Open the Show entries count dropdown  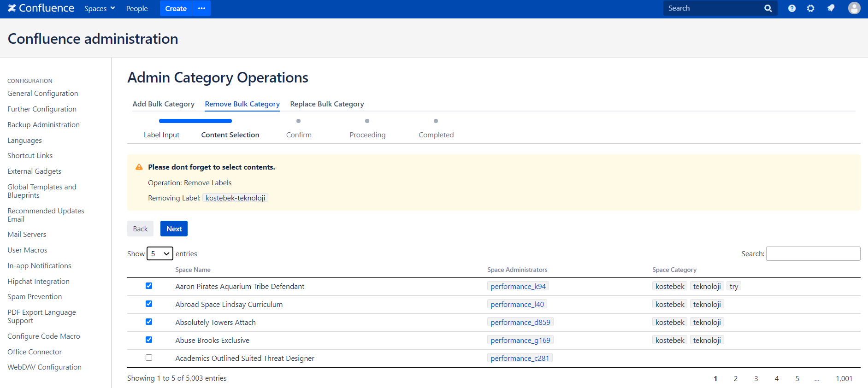click(x=160, y=253)
